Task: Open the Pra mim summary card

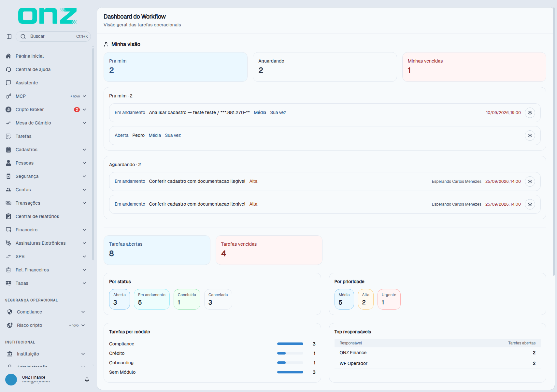Action: (x=176, y=67)
